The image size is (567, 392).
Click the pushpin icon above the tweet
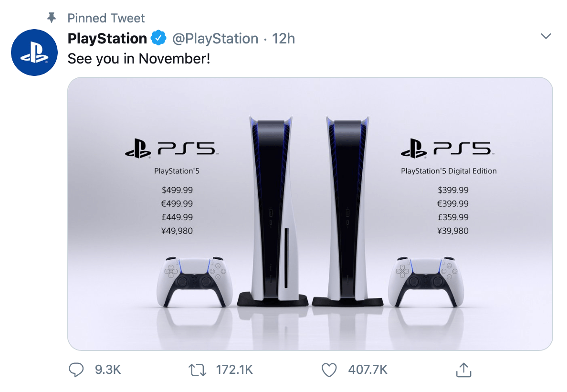tap(52, 17)
